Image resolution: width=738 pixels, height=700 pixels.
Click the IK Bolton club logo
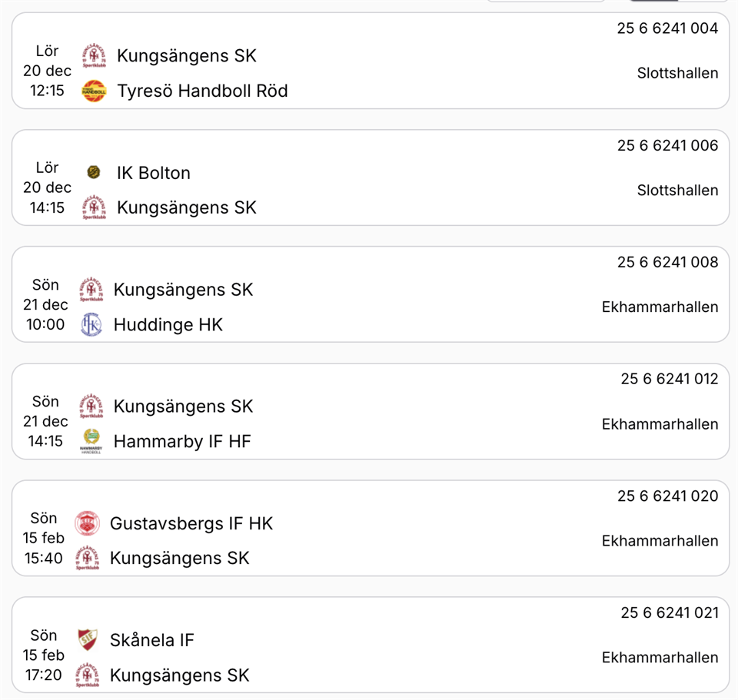click(x=94, y=173)
